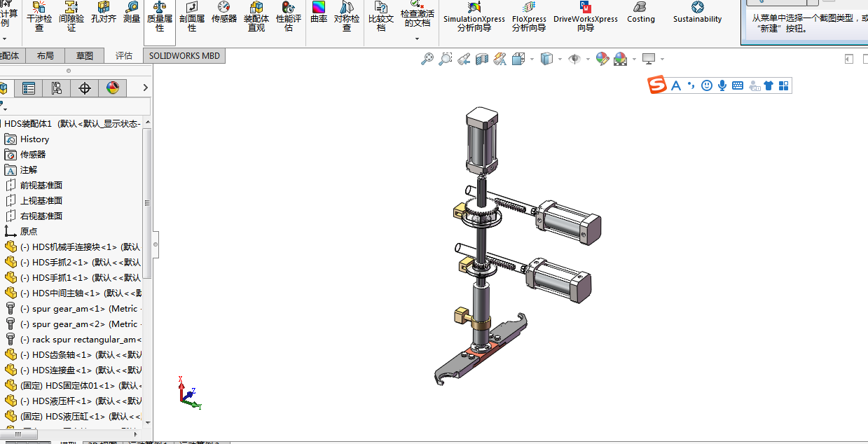Open View Settings dropdown arrow
This screenshot has height=444, width=868.
[x=662, y=60]
